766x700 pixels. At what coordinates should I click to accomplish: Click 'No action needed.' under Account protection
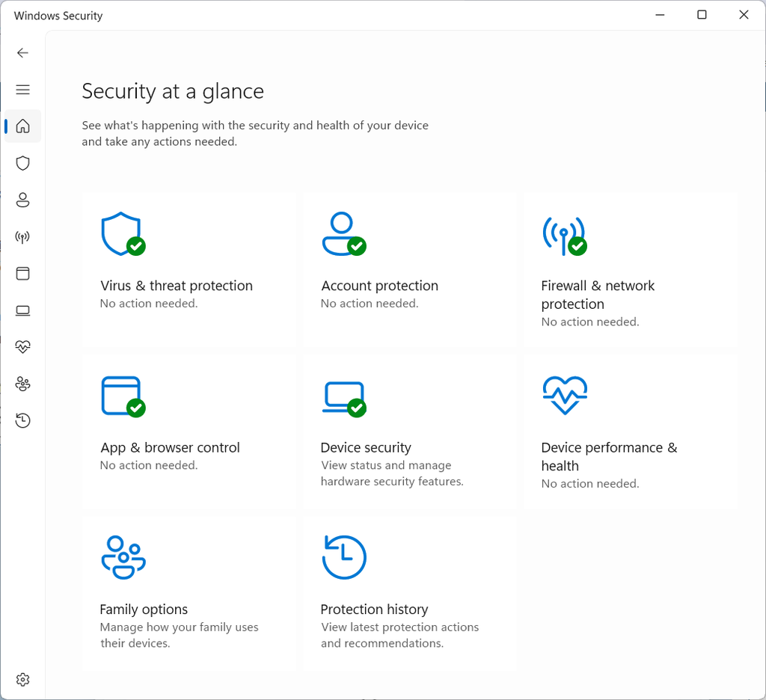tap(370, 304)
